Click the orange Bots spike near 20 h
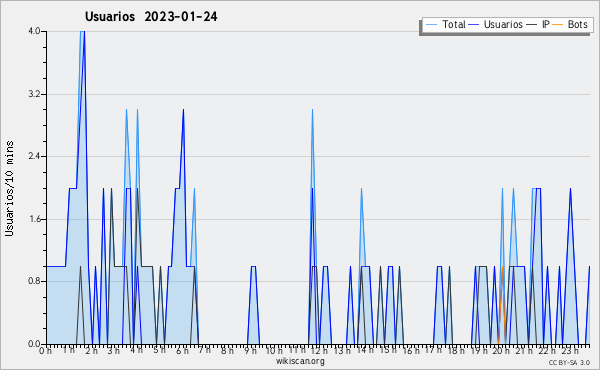Image resolution: width=600 pixels, height=370 pixels. (x=502, y=305)
